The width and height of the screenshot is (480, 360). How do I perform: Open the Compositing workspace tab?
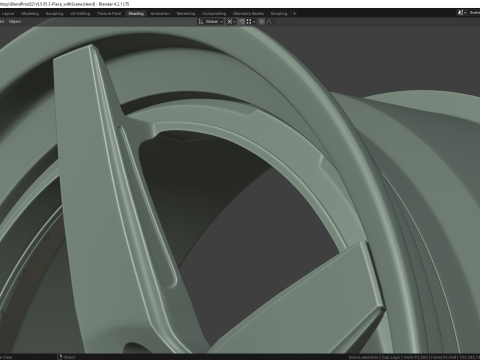click(214, 14)
